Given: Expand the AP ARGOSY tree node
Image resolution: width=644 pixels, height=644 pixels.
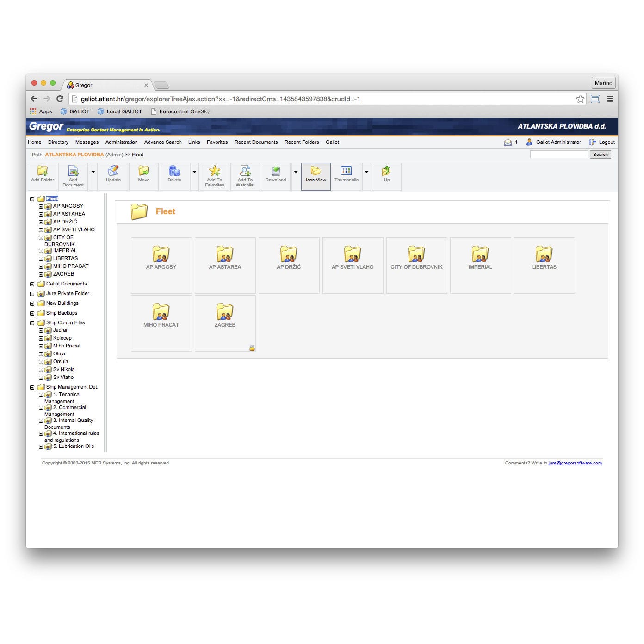Looking at the screenshot, I should [x=41, y=206].
